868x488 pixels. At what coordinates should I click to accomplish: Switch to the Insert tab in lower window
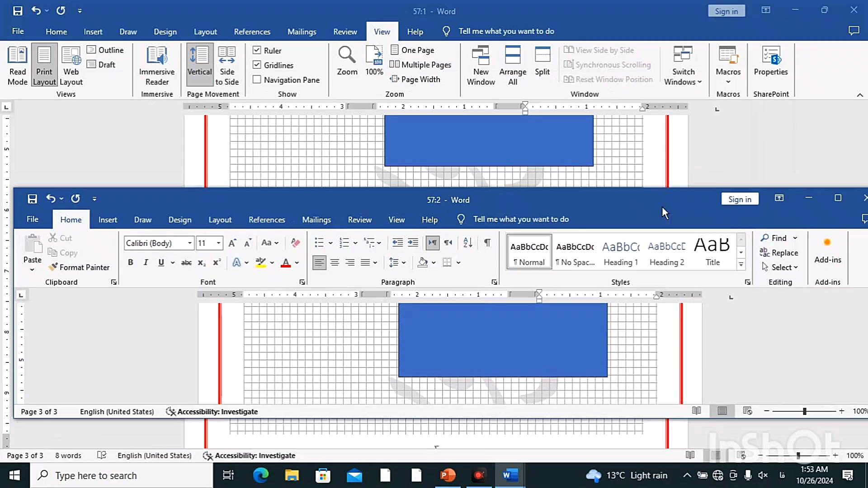click(x=108, y=220)
